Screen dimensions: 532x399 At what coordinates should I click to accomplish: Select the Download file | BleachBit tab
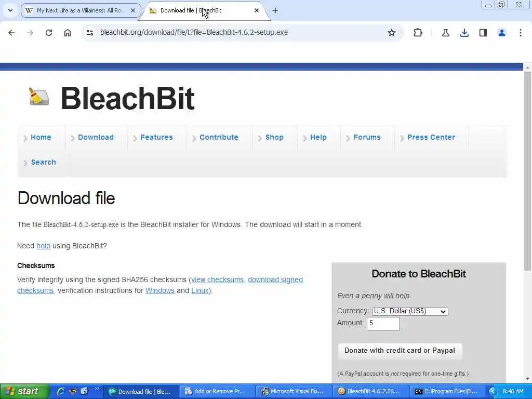point(204,10)
